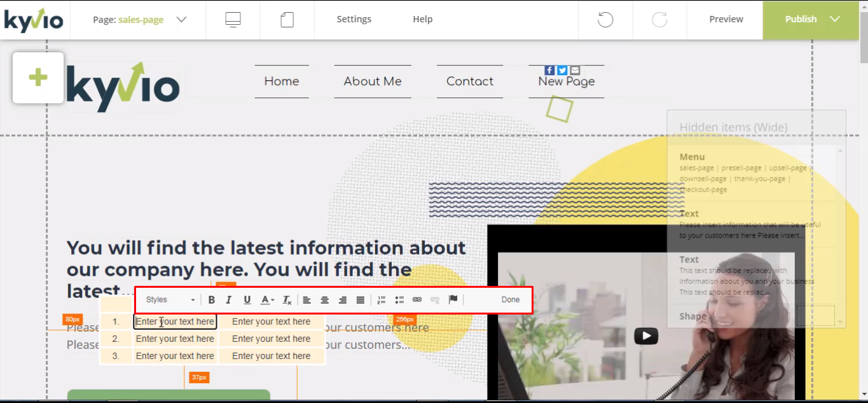
Task: Select the Home menu item
Action: (282, 81)
